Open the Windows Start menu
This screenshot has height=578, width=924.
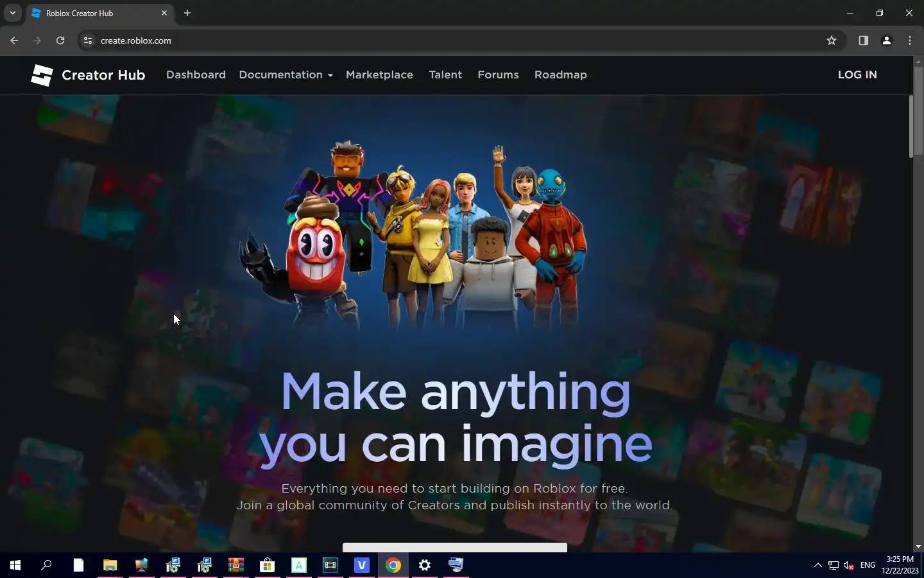[15, 565]
